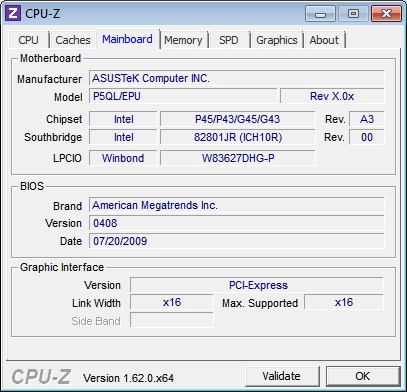Select the P5QL/EPU model value
407x392 pixels.
183,97
